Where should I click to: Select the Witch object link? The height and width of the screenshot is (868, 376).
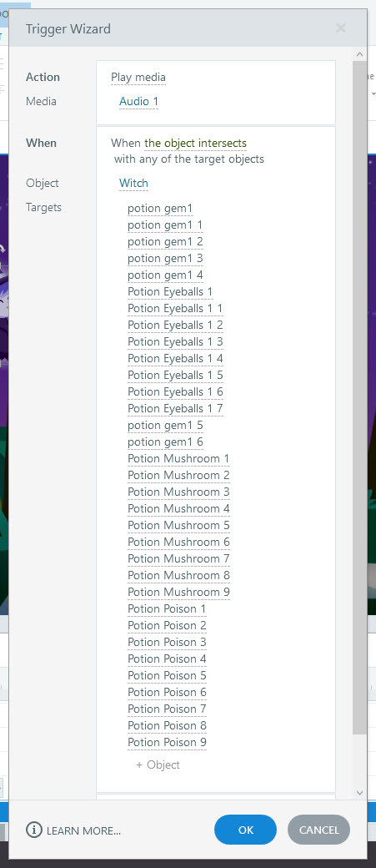tap(134, 184)
